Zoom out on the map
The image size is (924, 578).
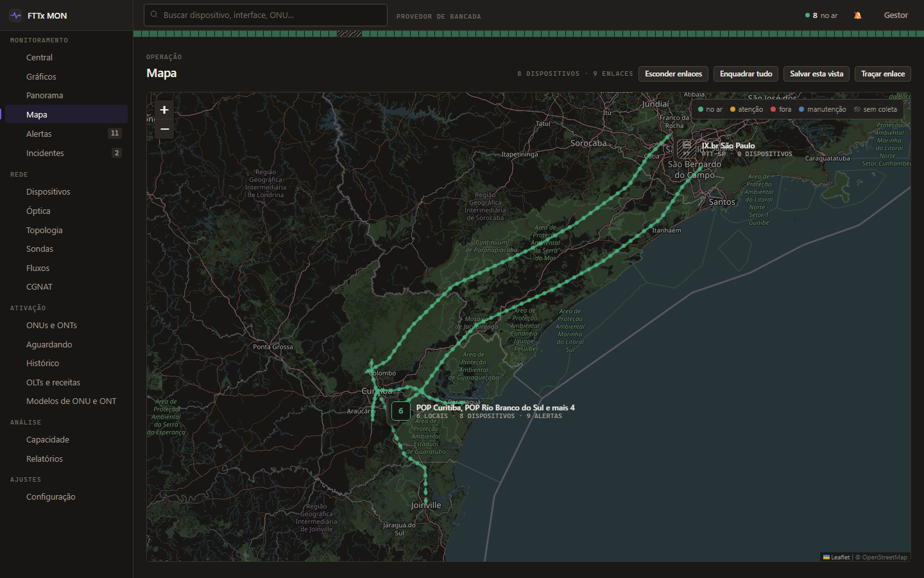[164, 129]
